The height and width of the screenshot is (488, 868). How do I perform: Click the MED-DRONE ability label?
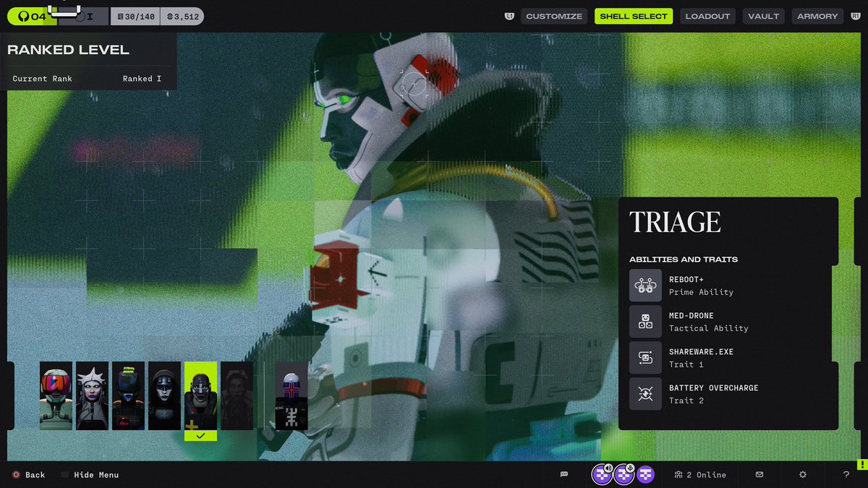[692, 315]
